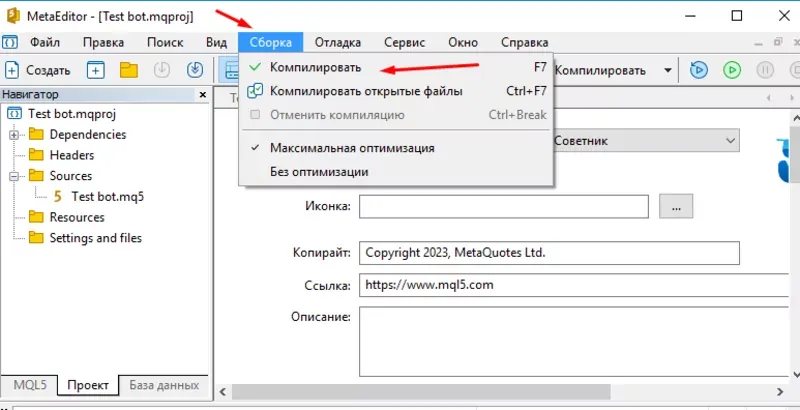Click the MetaEditor app icon in title bar
Viewport: 800px width, 410px height.
[x=12, y=16]
